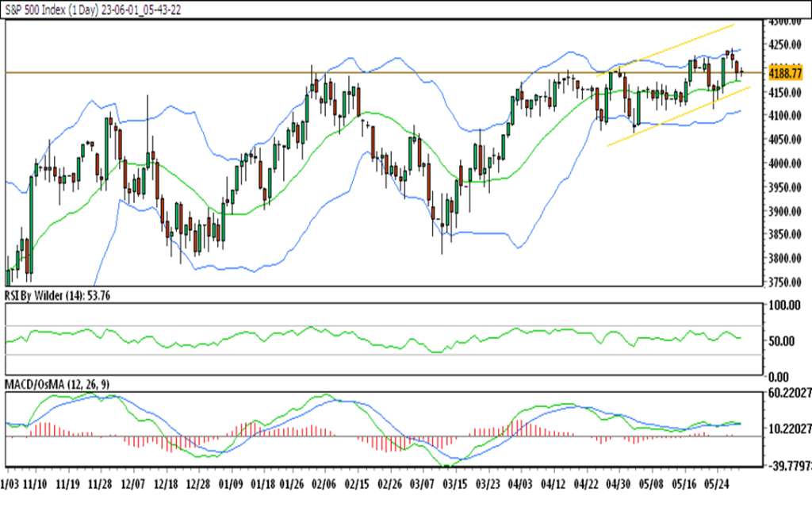Click the RSI By Wilder (14): 53.76 label

pos(57,296)
